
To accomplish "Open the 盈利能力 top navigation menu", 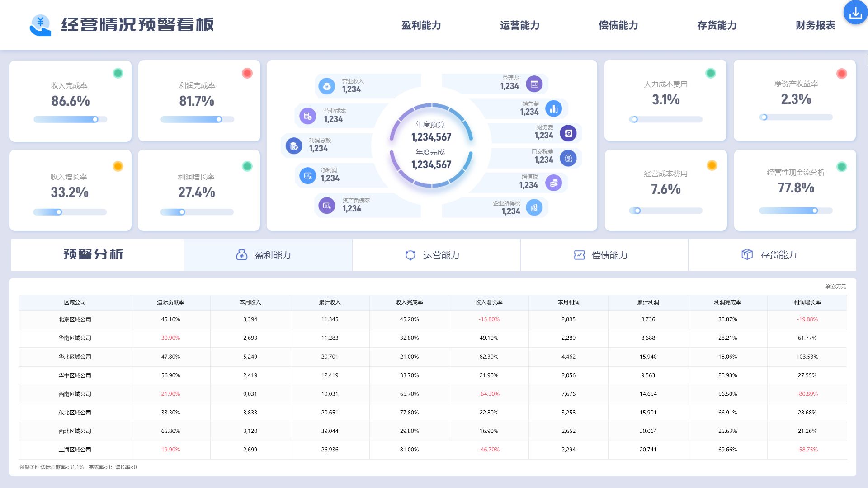I will pyautogui.click(x=421, y=25).
